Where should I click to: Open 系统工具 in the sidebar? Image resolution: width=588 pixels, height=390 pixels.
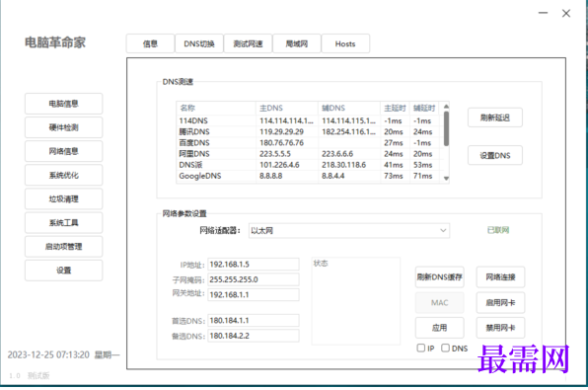point(63,223)
